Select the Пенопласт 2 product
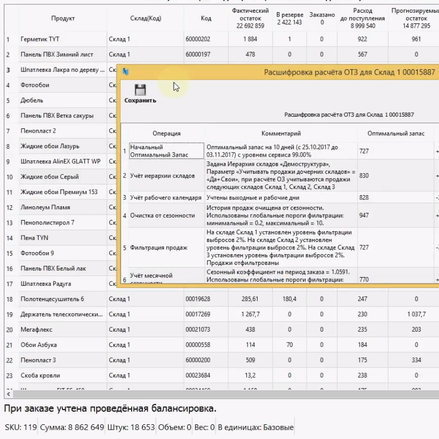The height and width of the screenshot is (439, 439). pyautogui.click(x=38, y=131)
